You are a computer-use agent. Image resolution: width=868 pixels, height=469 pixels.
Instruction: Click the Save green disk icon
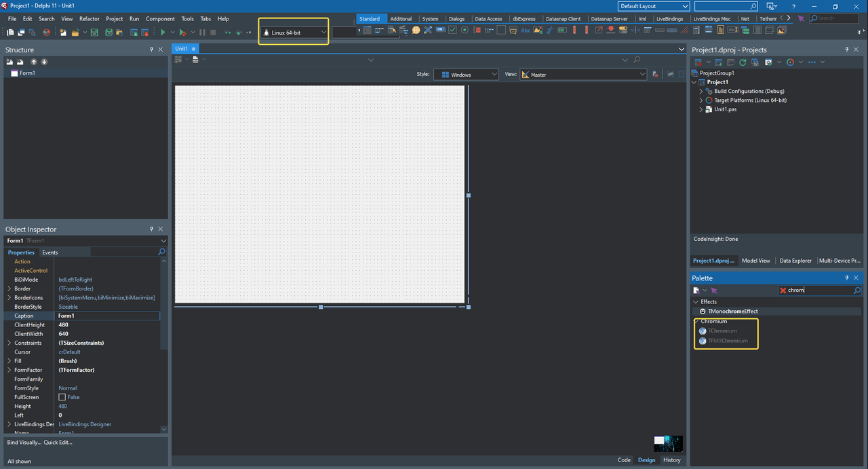(x=94, y=32)
